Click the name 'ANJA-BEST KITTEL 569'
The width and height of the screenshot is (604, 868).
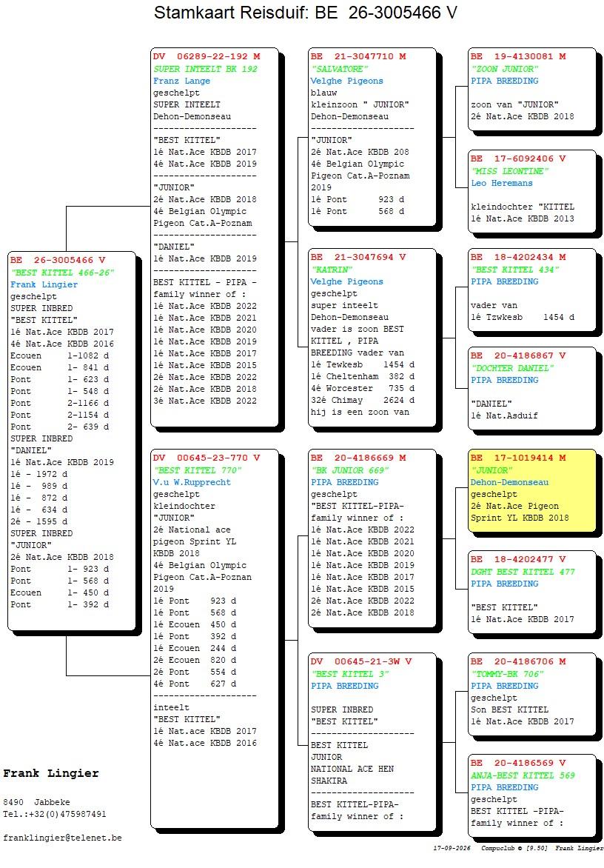[523, 775]
